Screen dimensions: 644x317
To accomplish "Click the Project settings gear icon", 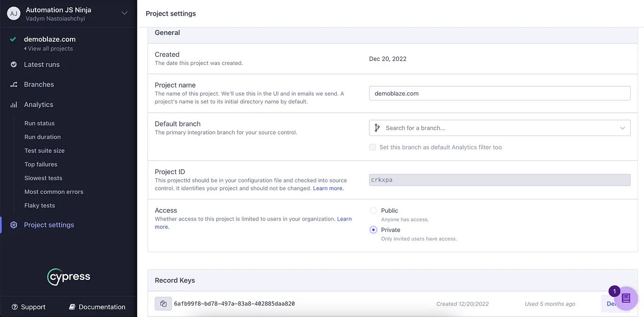I will [x=14, y=225].
